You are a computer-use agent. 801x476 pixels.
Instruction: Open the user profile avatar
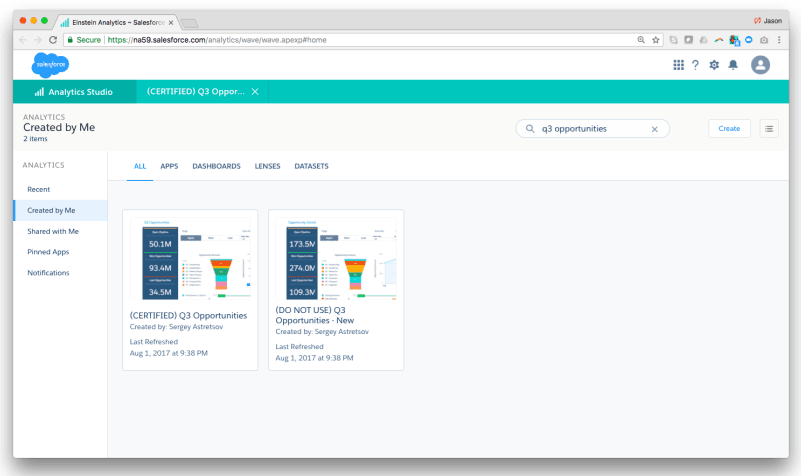point(761,65)
